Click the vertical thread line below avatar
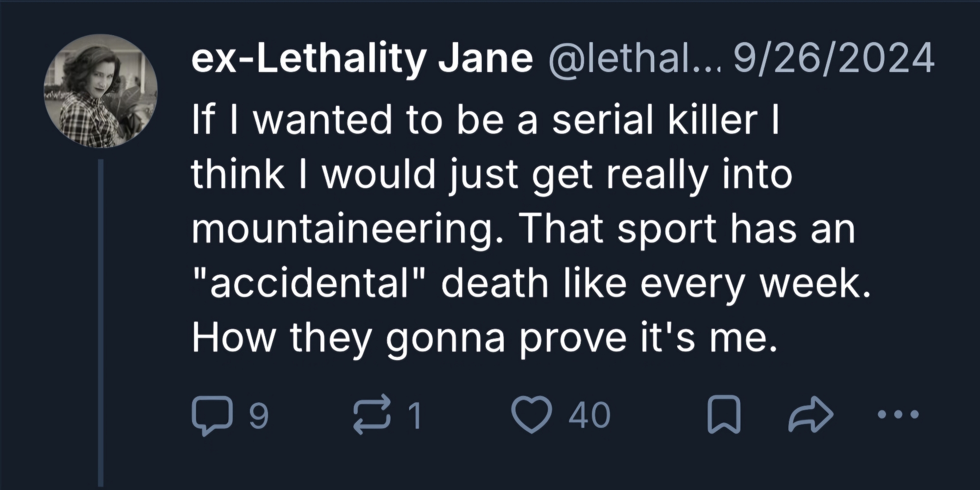Image resolution: width=980 pixels, height=490 pixels. [x=101, y=318]
